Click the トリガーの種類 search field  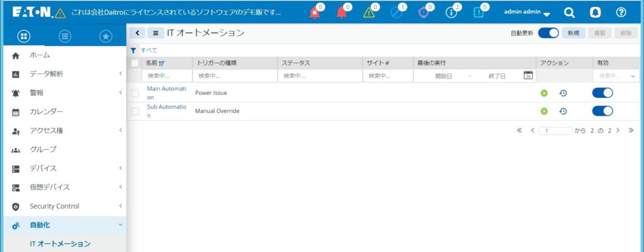[235, 76]
